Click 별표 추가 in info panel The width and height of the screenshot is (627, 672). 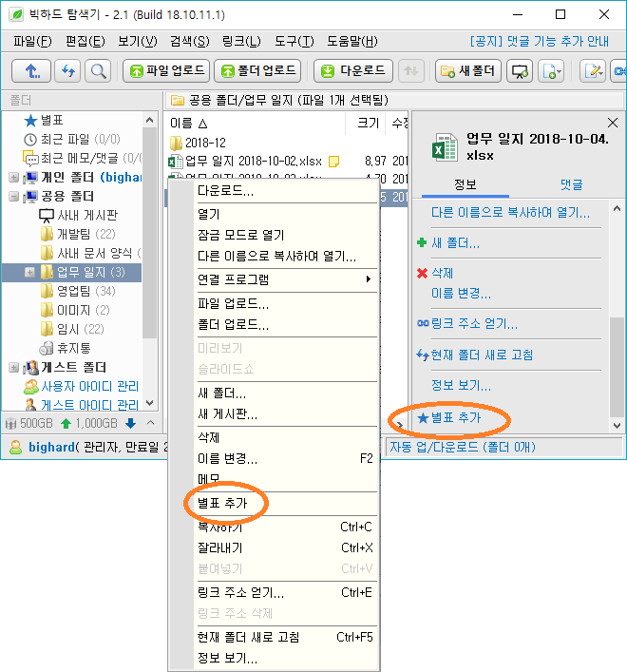[x=449, y=417]
